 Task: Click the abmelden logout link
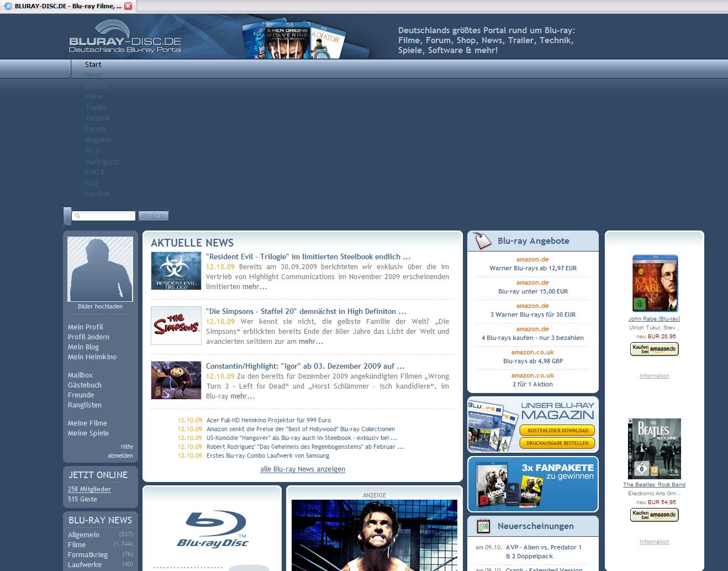pyautogui.click(x=120, y=456)
